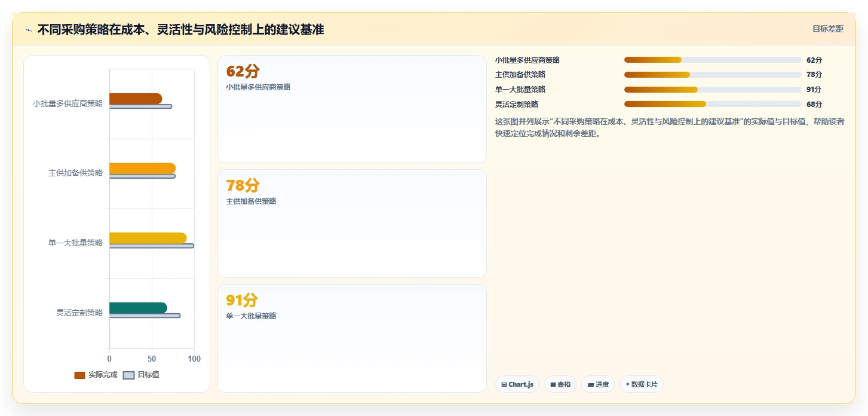Click the panel title 不同采购策略在成本
868x416 pixels.
[180, 30]
